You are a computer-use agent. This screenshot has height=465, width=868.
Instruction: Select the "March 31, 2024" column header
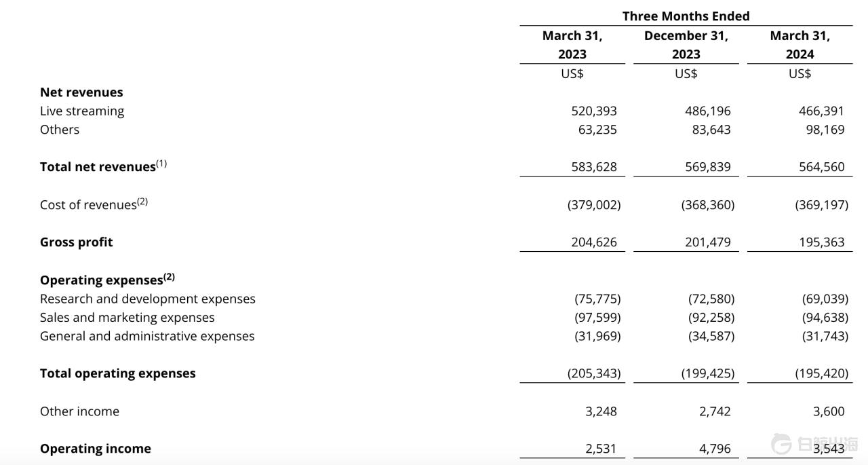point(800,45)
